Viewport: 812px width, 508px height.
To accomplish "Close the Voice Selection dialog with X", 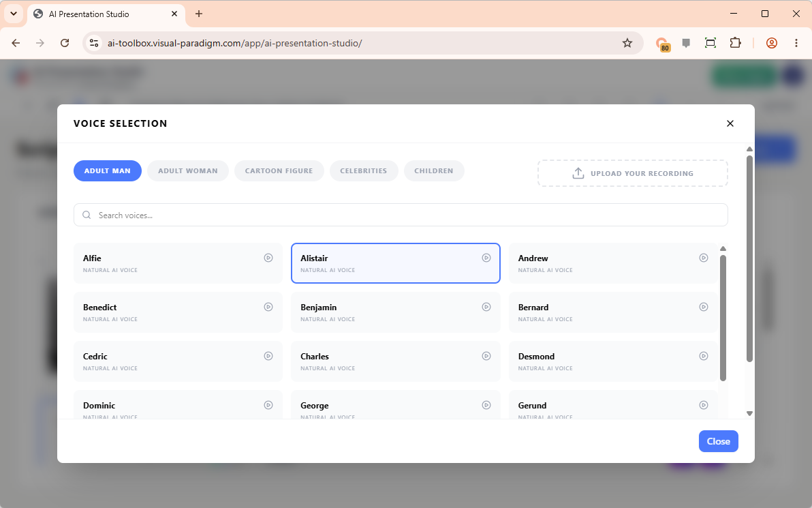I will pos(730,123).
